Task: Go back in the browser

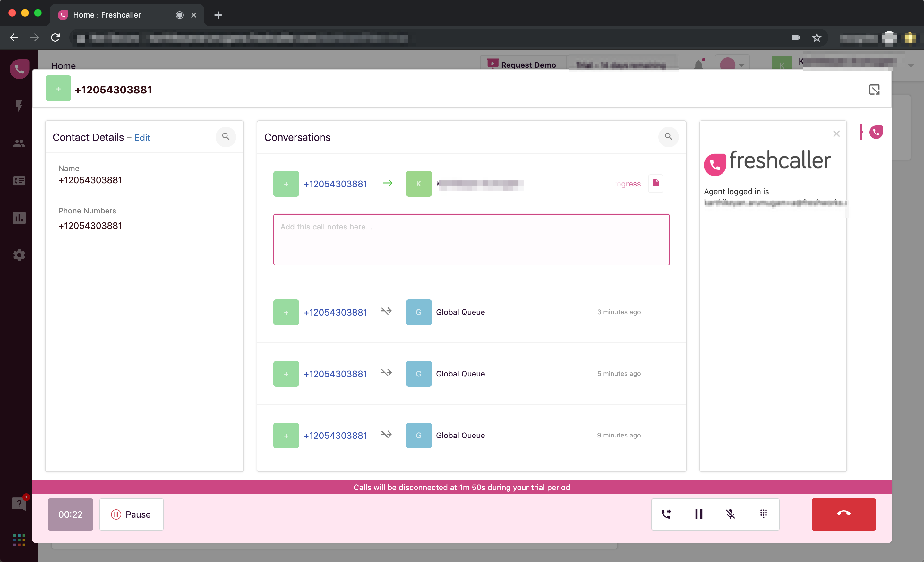Action: 14,38
